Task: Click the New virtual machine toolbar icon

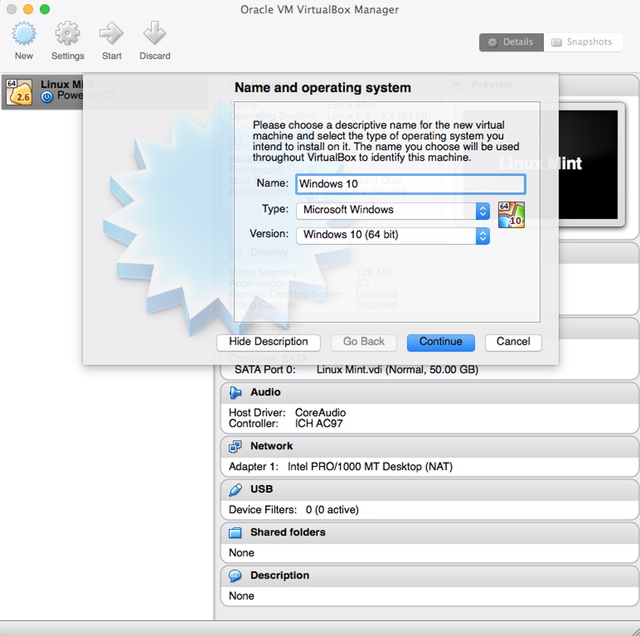Action: (24, 33)
